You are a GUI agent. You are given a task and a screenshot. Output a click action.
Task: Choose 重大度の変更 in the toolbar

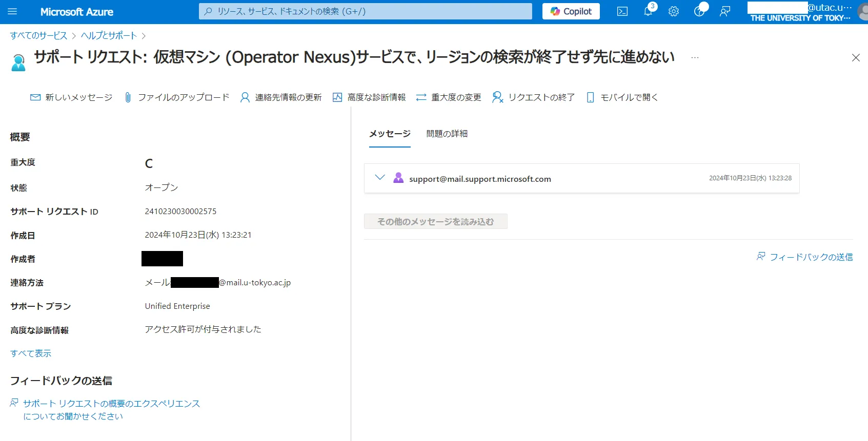point(449,97)
